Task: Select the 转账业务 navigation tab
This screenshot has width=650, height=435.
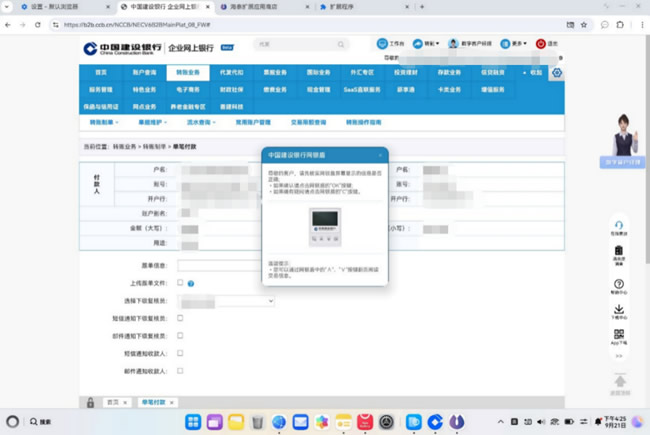Action: (x=188, y=73)
